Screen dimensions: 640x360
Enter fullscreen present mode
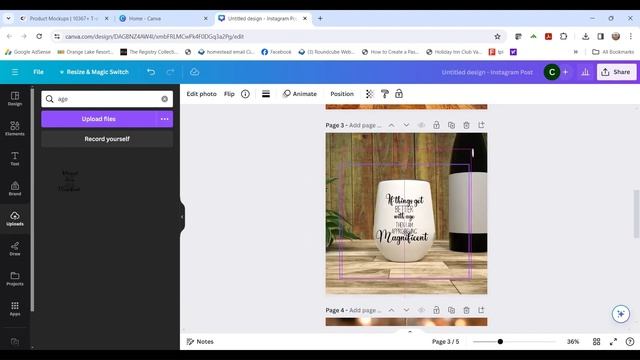coord(613,342)
